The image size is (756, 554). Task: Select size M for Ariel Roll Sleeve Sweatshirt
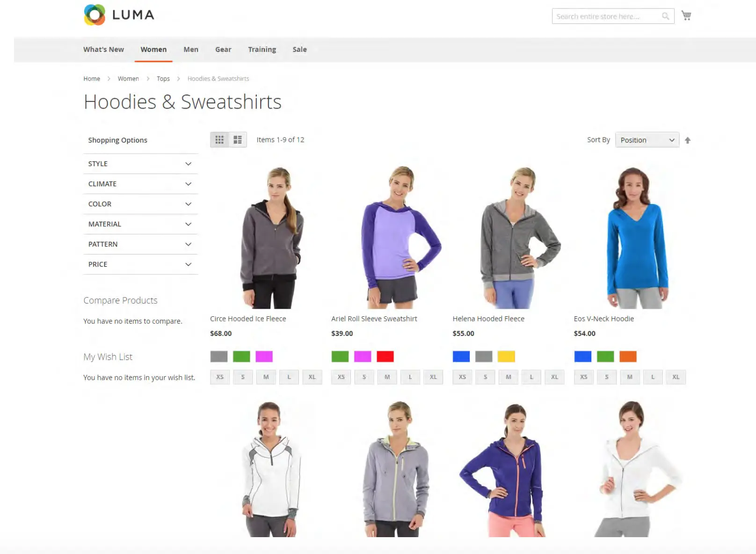[x=387, y=377]
